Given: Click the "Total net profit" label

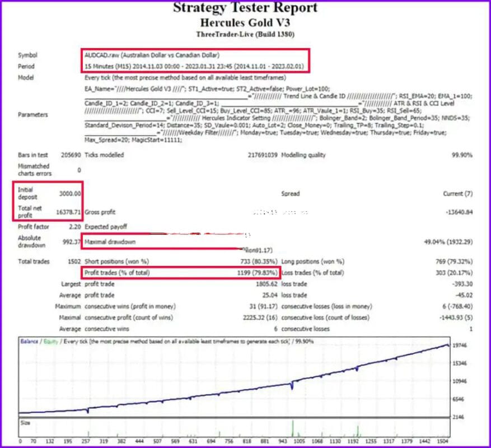Looking at the screenshot, I should point(30,212).
